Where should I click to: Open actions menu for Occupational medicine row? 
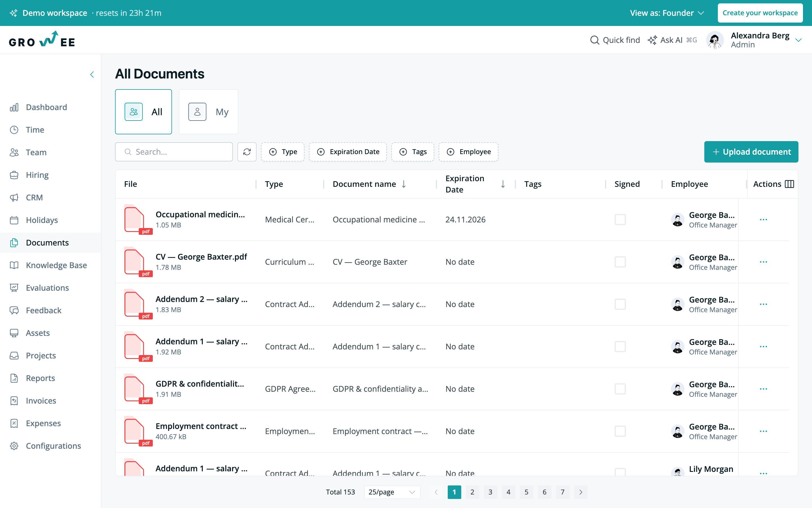(763, 220)
